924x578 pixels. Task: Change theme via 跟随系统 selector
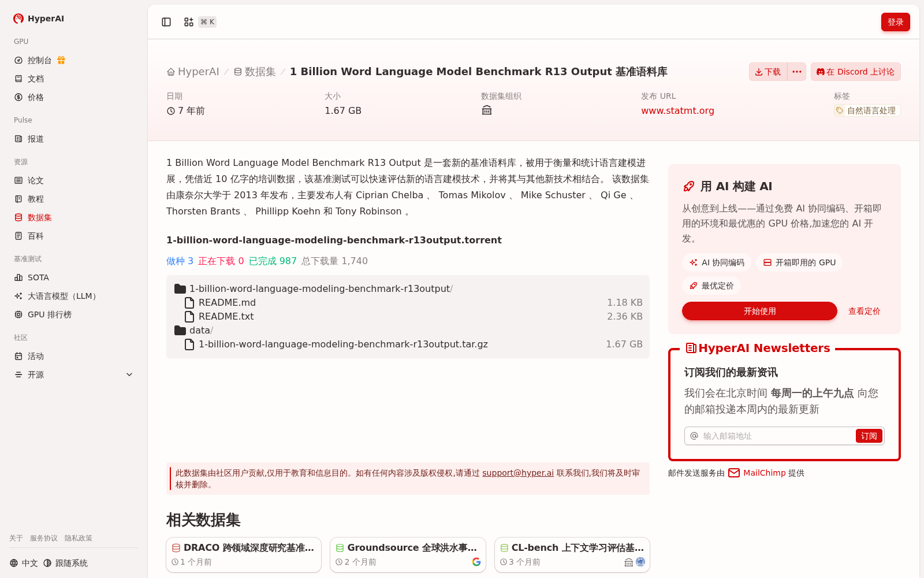(65, 563)
